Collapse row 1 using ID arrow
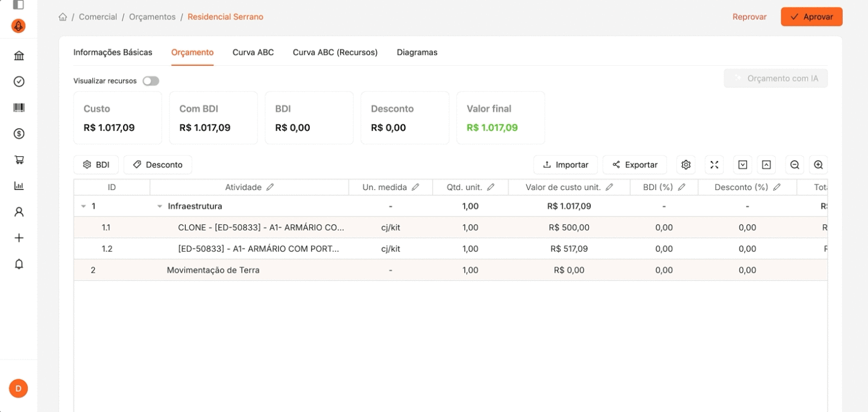868x412 pixels. 83,206
